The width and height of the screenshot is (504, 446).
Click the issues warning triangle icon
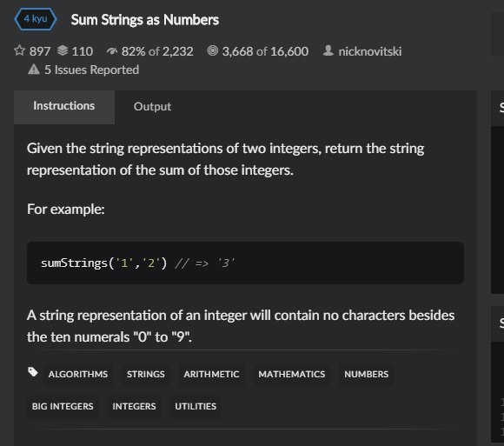coord(34,70)
